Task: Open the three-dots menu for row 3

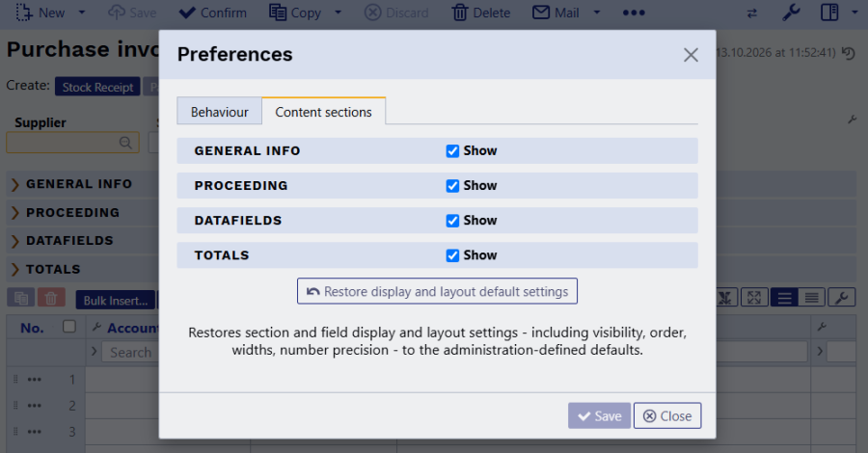Action: coord(35,432)
